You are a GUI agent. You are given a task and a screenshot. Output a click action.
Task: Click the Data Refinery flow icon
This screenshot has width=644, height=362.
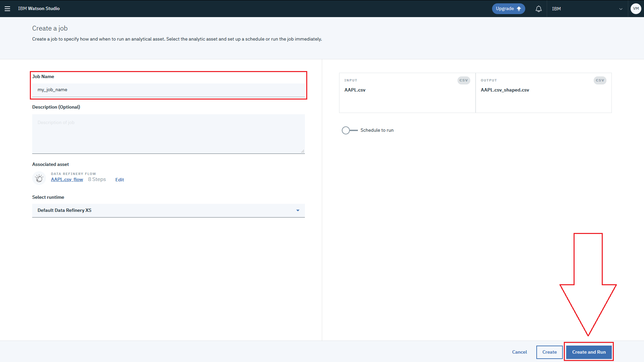click(x=39, y=178)
